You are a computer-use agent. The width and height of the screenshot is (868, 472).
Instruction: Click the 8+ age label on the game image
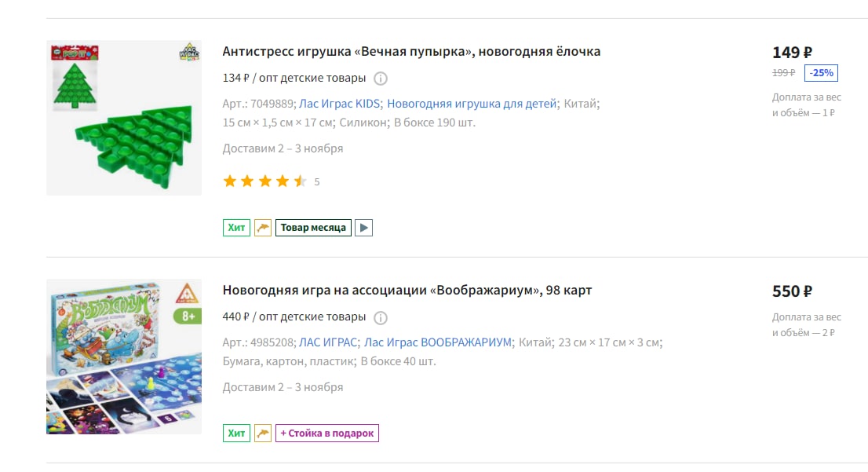(188, 316)
